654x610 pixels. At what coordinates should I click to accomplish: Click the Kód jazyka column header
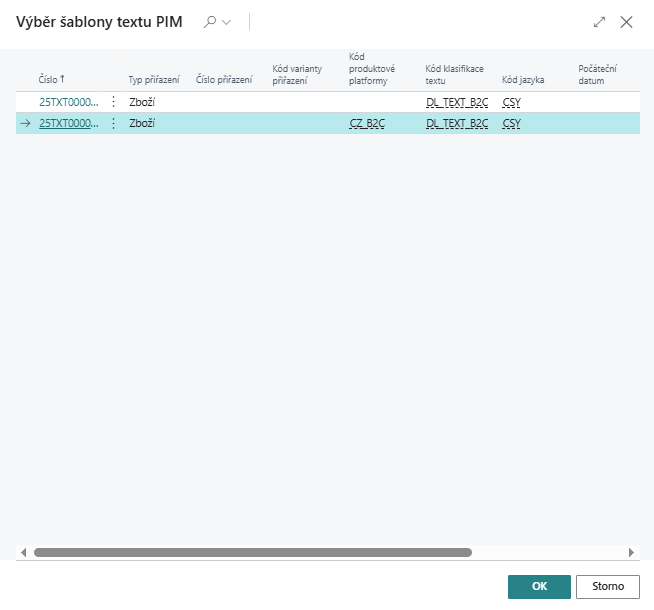(x=523, y=79)
